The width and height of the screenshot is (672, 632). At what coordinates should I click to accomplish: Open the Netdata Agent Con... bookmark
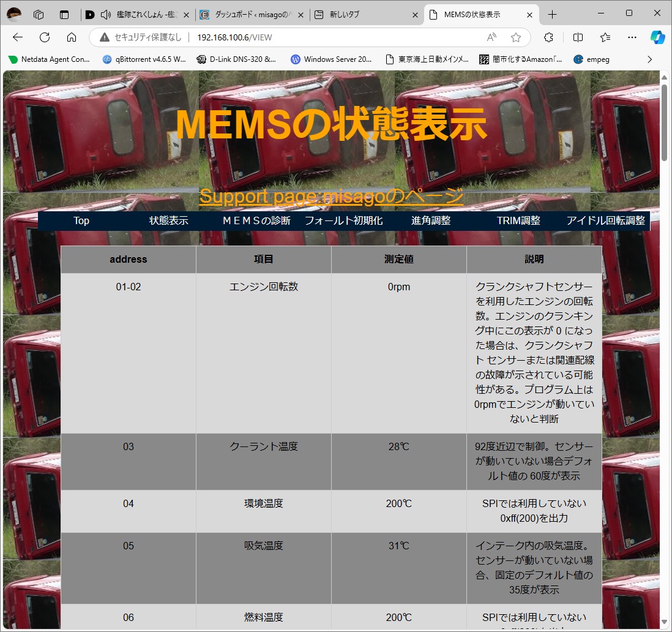(x=49, y=59)
